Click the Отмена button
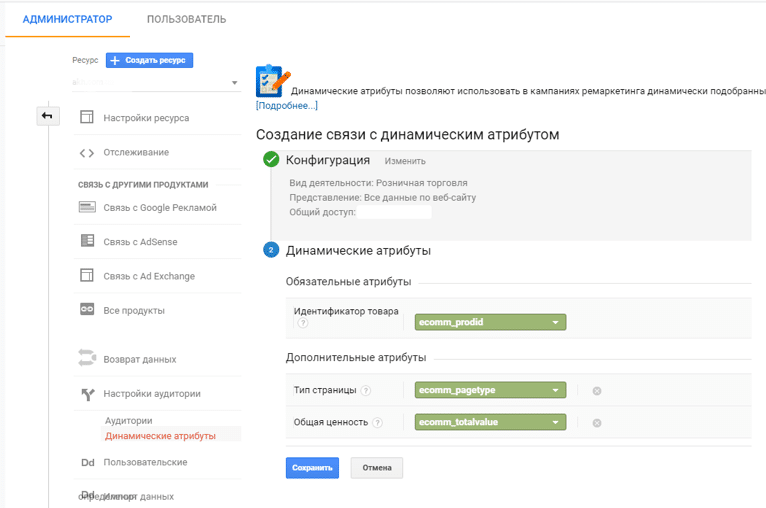Screen dimensions: 766x508 377,468
